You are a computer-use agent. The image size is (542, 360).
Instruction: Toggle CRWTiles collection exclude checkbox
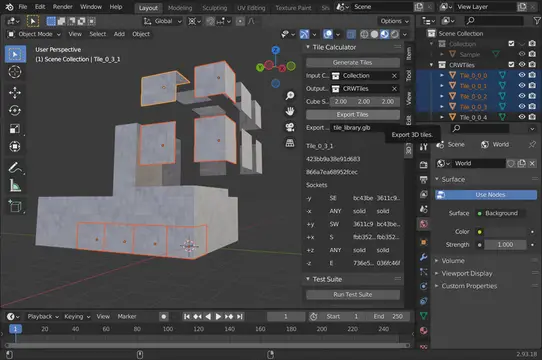click(x=512, y=64)
